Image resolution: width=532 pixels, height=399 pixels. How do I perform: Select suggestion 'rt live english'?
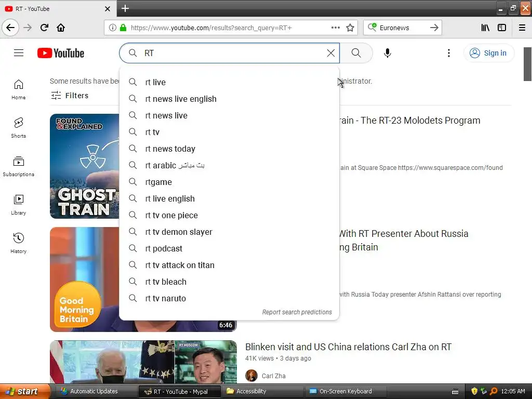229,198
